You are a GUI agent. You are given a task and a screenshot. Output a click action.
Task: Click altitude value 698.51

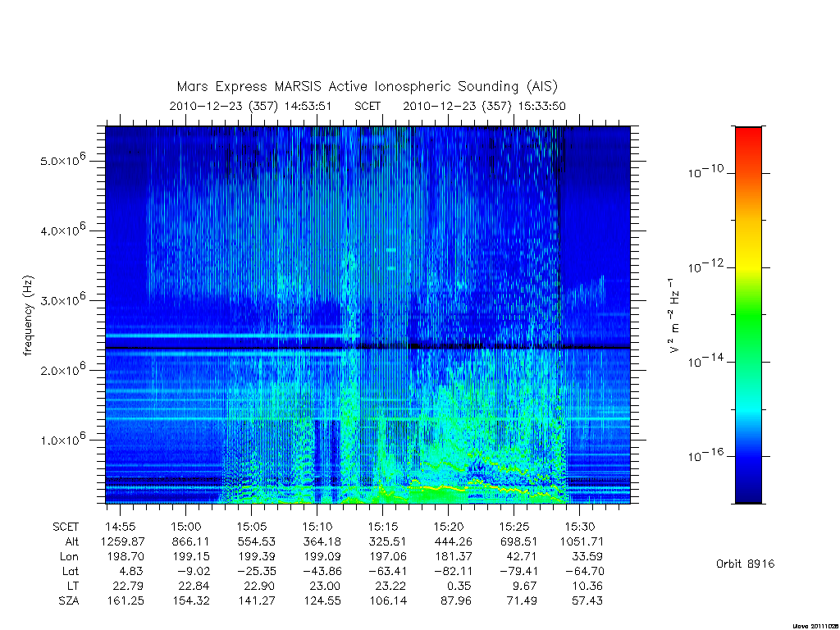[x=518, y=541]
